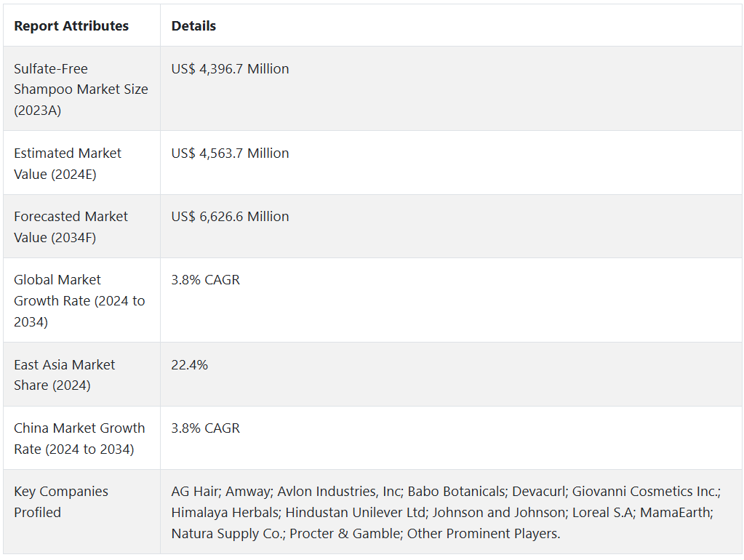The image size is (744, 560).
Task: Click the Details column header
Action: (193, 26)
